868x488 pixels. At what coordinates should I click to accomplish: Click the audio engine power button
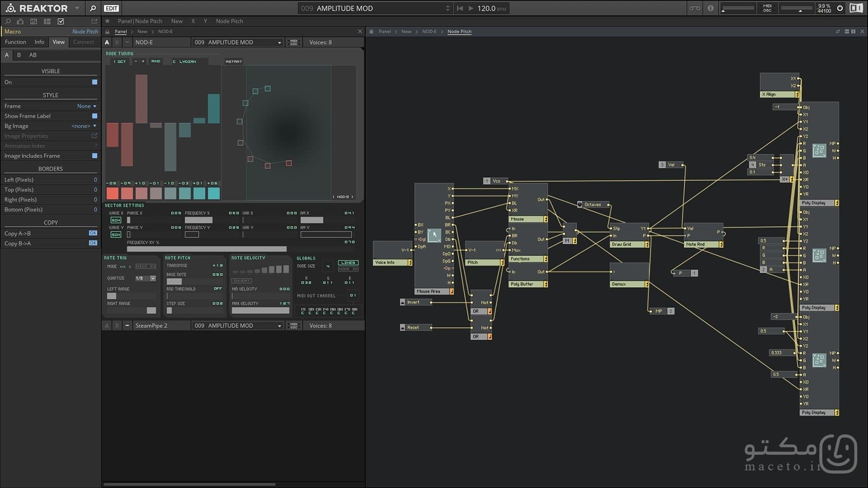pos(840,8)
